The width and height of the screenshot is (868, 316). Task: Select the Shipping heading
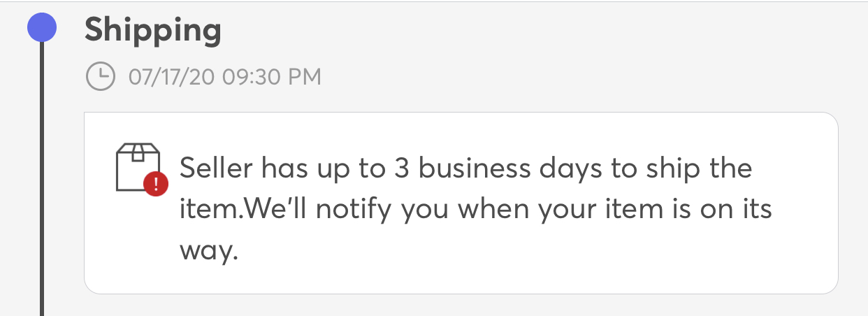point(153,31)
